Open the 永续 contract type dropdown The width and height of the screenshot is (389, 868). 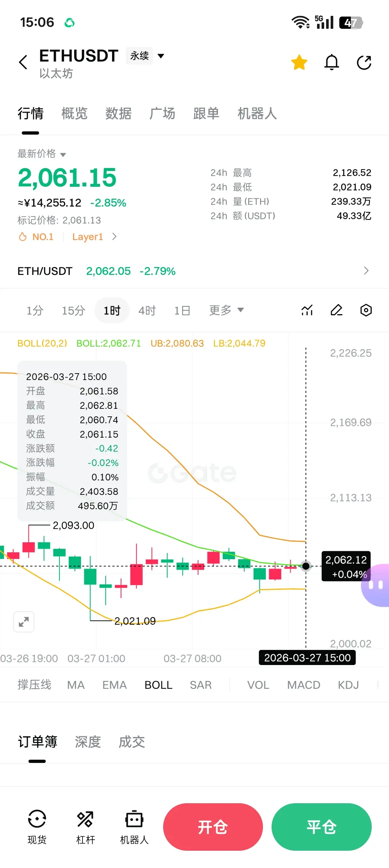(x=146, y=56)
